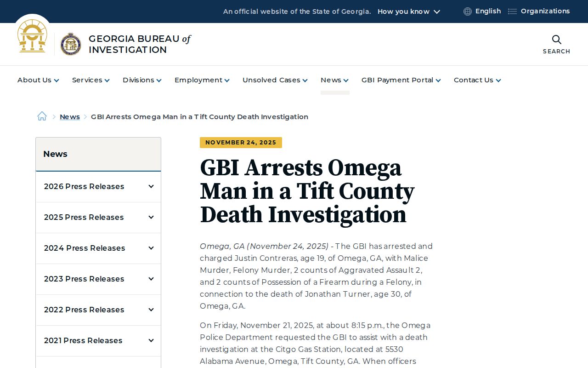Open the Contact Us menu
This screenshot has width=588, height=368.
tap(477, 80)
